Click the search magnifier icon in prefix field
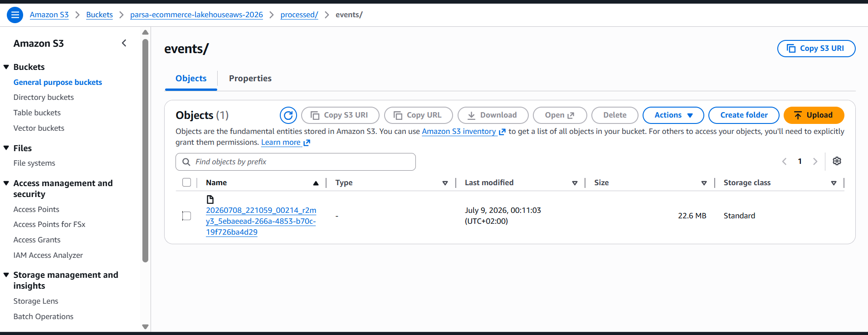868x335 pixels. coord(186,162)
